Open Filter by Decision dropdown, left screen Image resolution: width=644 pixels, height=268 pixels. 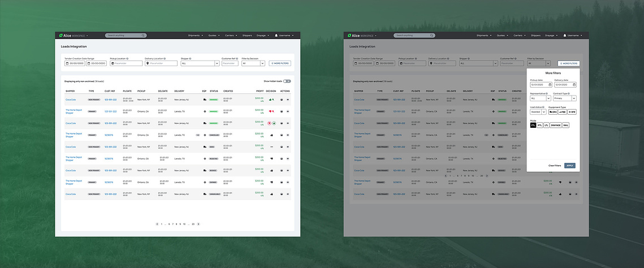pos(253,64)
